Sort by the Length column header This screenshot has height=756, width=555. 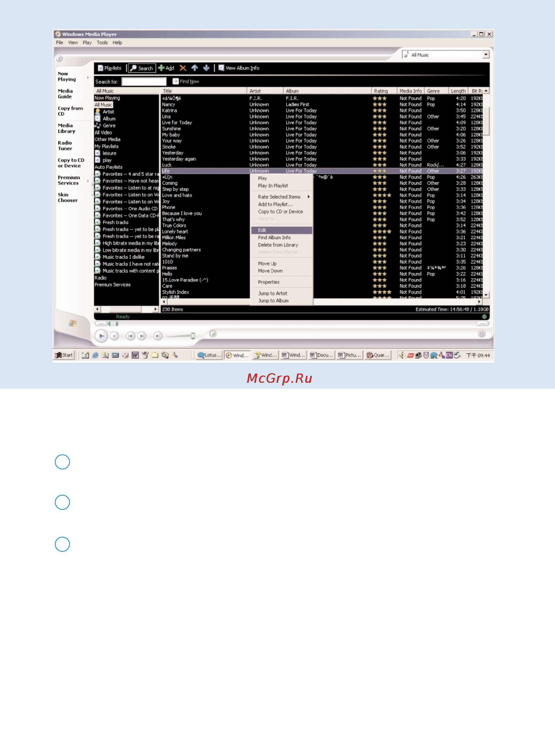[x=458, y=91]
